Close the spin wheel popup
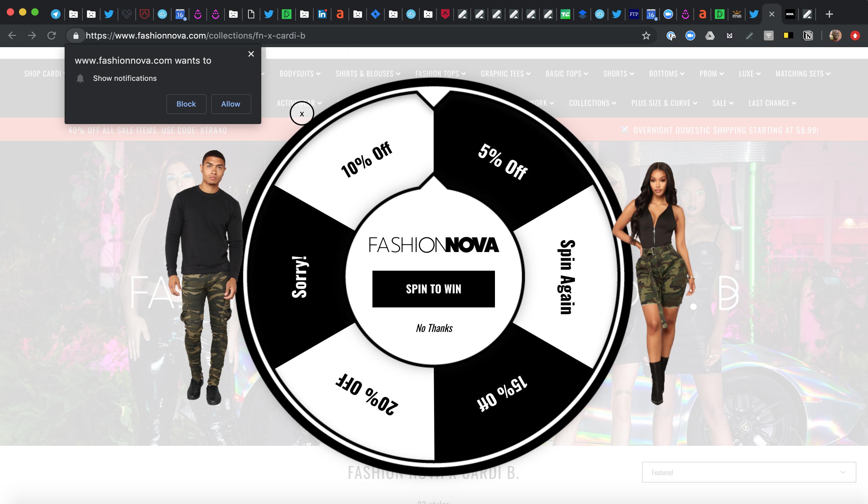Screen dimensions: 868x504 coord(302,114)
